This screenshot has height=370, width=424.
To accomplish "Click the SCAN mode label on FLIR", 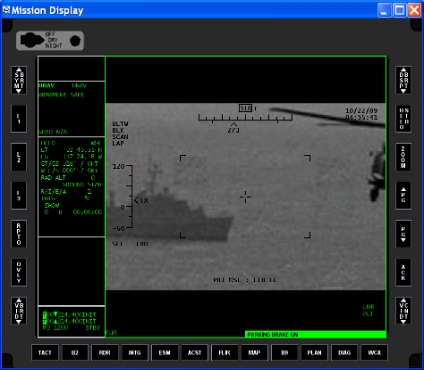I will tap(120, 137).
